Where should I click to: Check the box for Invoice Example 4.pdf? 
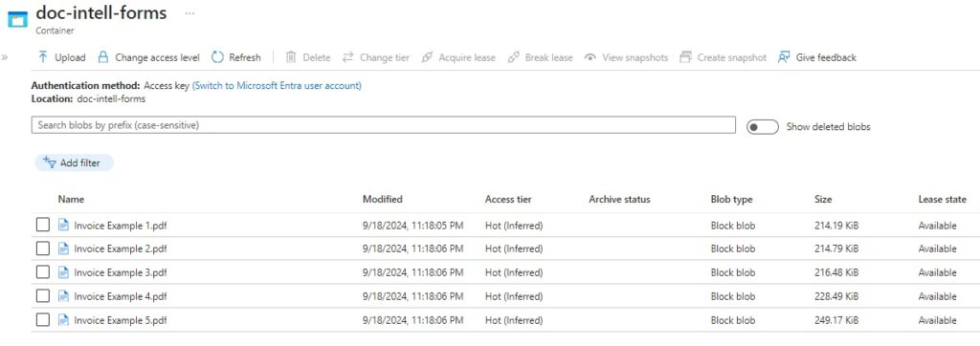pyautogui.click(x=42, y=296)
